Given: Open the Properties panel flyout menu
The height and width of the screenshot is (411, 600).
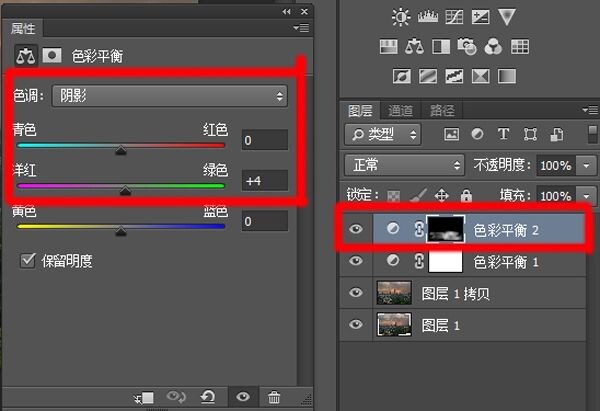Looking at the screenshot, I should (301, 28).
